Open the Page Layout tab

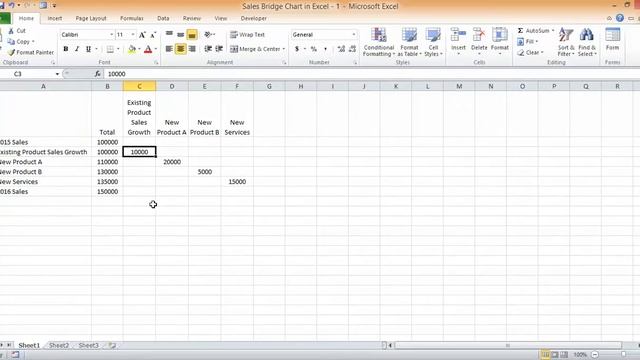tap(91, 18)
